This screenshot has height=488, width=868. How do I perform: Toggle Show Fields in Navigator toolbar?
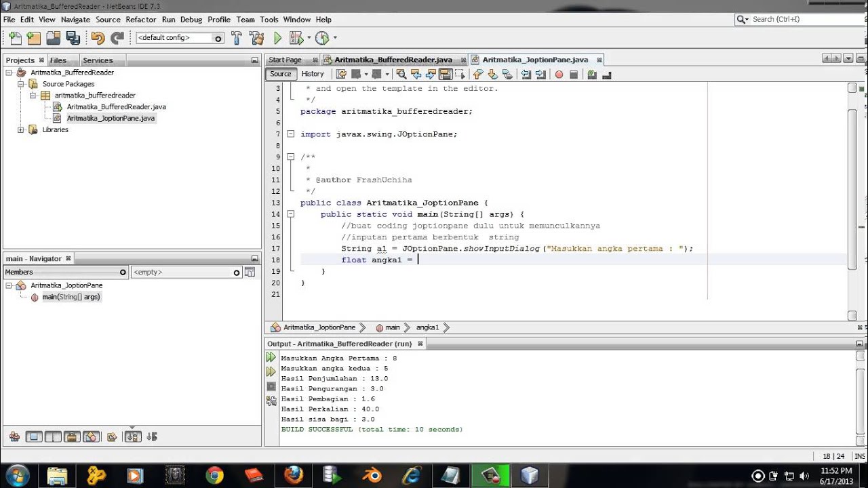click(34, 437)
